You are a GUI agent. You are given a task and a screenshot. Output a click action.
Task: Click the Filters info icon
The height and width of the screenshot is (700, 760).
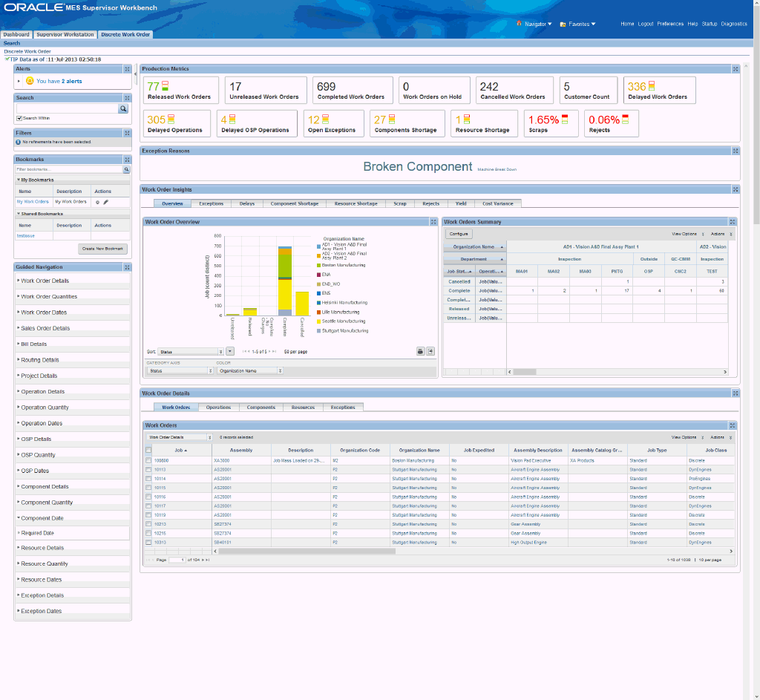(x=18, y=142)
